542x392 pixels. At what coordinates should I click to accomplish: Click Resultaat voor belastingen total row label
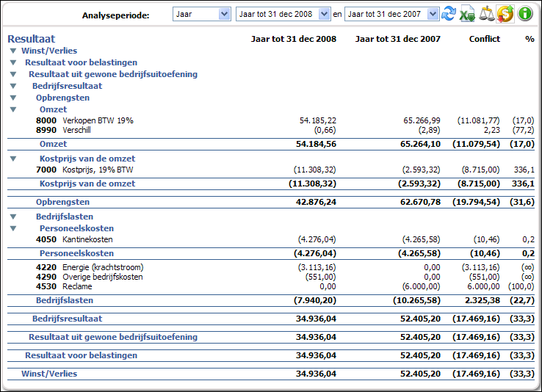tap(81, 355)
